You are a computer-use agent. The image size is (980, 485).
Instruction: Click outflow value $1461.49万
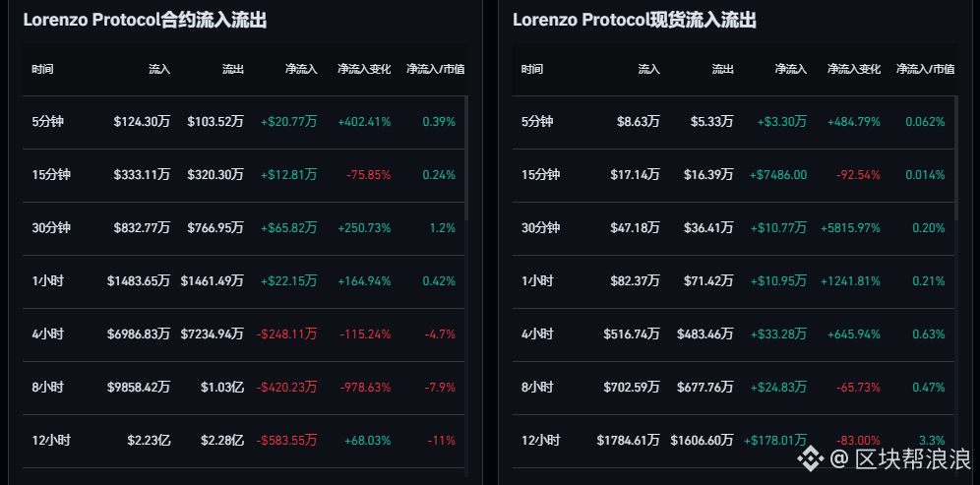213,281
